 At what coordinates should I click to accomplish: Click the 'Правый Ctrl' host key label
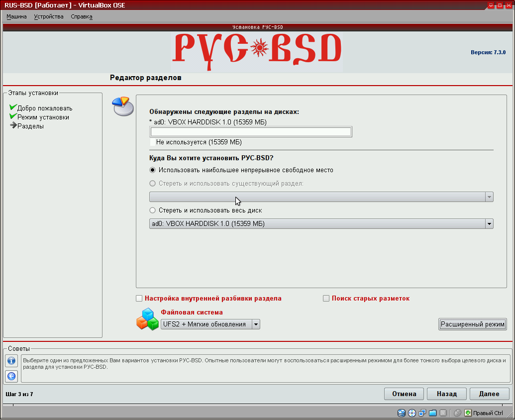point(488,413)
